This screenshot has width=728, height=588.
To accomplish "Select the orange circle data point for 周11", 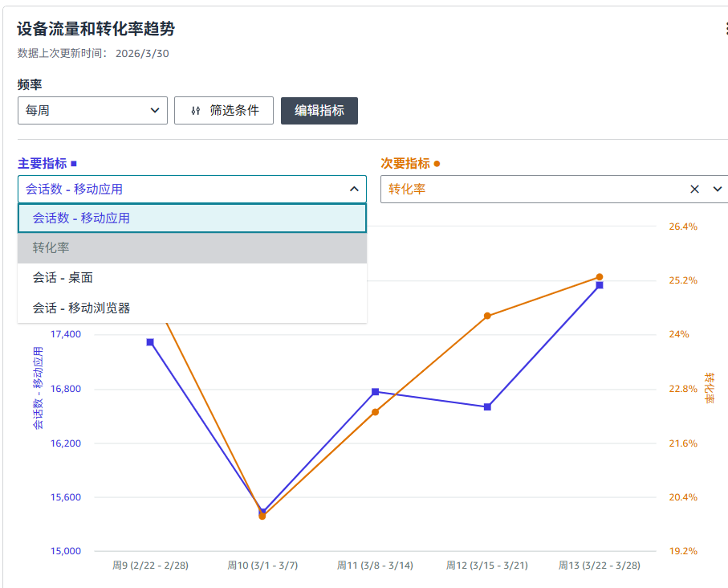I will pyautogui.click(x=375, y=412).
